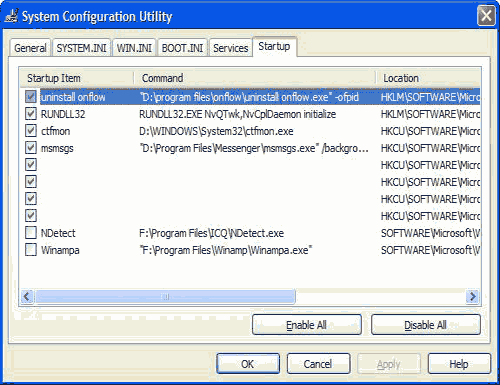Screen dimensions: 500x385
Task: Select the msmsgs item name
Action: [57, 148]
